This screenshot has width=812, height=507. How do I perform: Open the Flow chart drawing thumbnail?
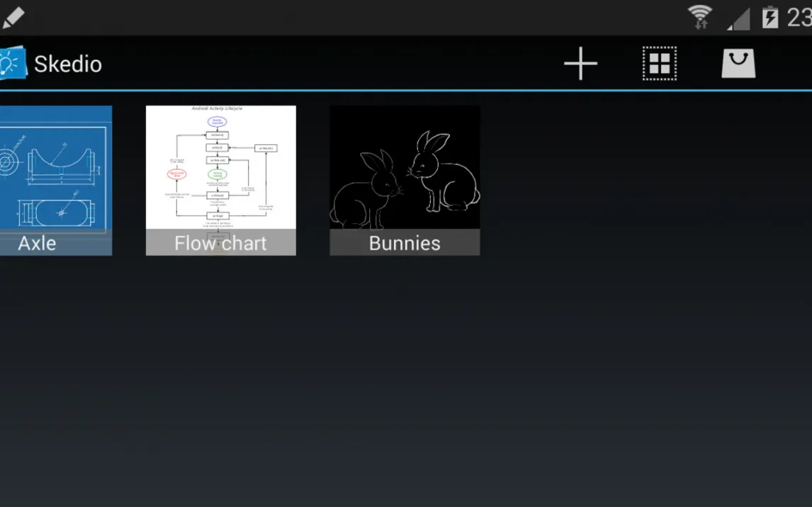[220, 167]
